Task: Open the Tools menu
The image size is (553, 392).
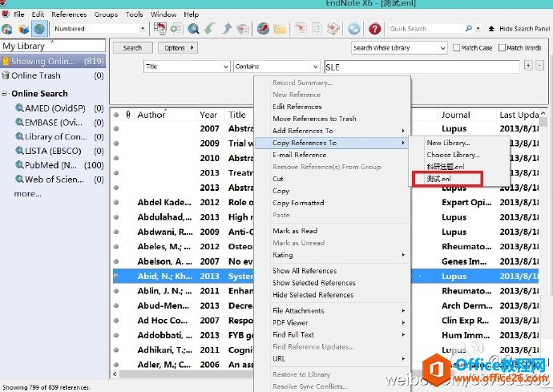Action: click(x=134, y=14)
